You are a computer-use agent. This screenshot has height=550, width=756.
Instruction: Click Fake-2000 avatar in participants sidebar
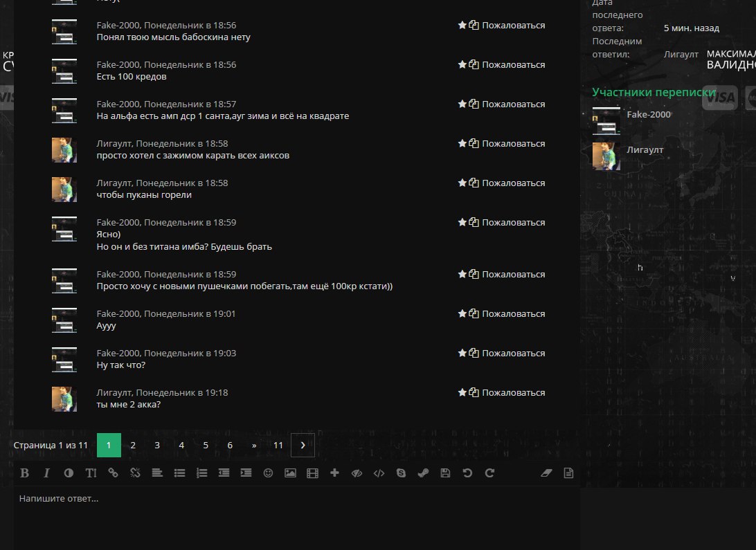click(x=606, y=121)
